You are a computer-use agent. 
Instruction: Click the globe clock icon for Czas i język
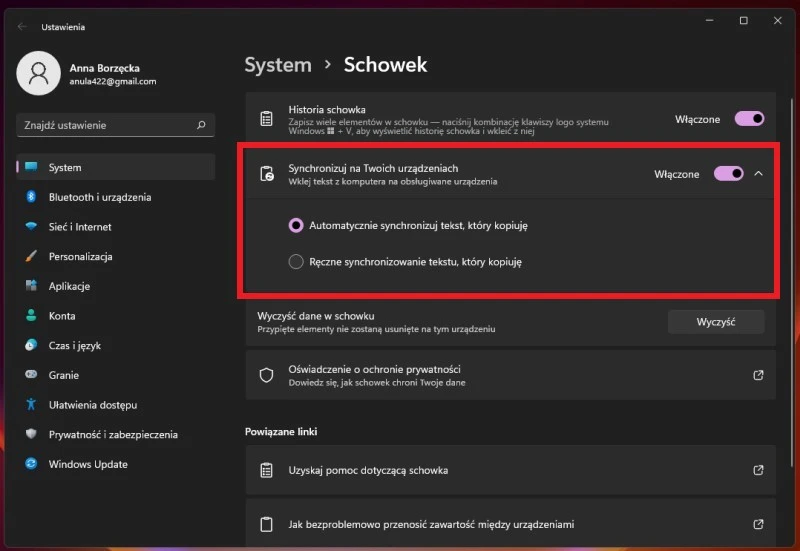(31, 345)
